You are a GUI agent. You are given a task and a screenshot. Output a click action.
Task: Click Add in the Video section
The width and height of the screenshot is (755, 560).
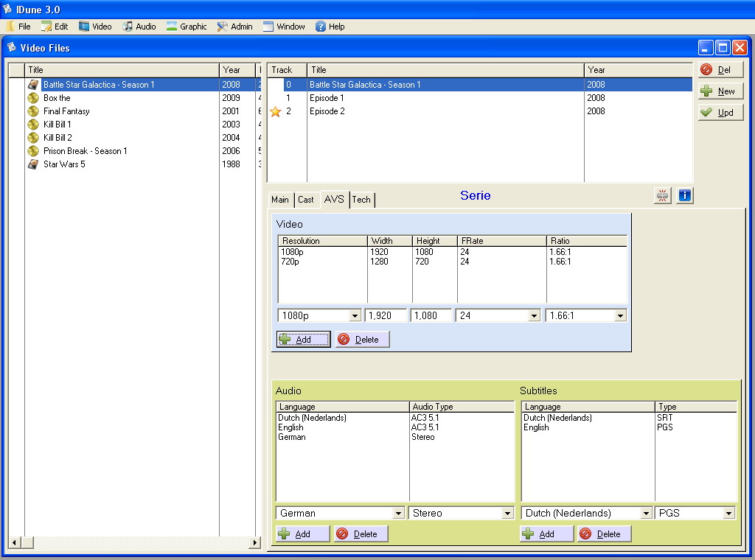pos(303,339)
